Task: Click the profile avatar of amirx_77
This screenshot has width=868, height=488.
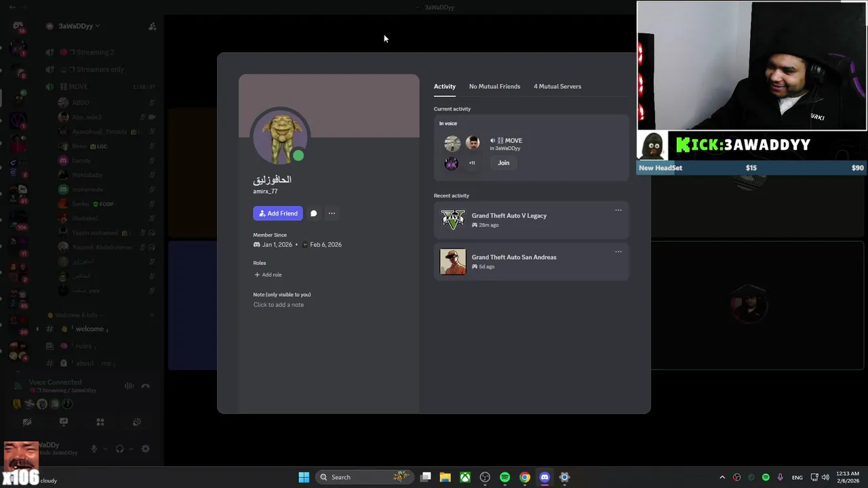Action: pos(281,137)
